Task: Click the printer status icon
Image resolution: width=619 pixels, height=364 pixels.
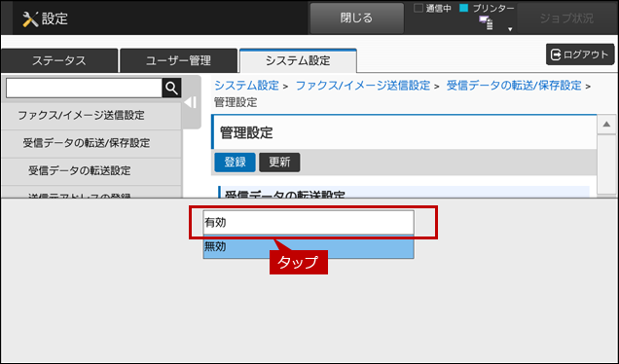Action: pos(486,23)
